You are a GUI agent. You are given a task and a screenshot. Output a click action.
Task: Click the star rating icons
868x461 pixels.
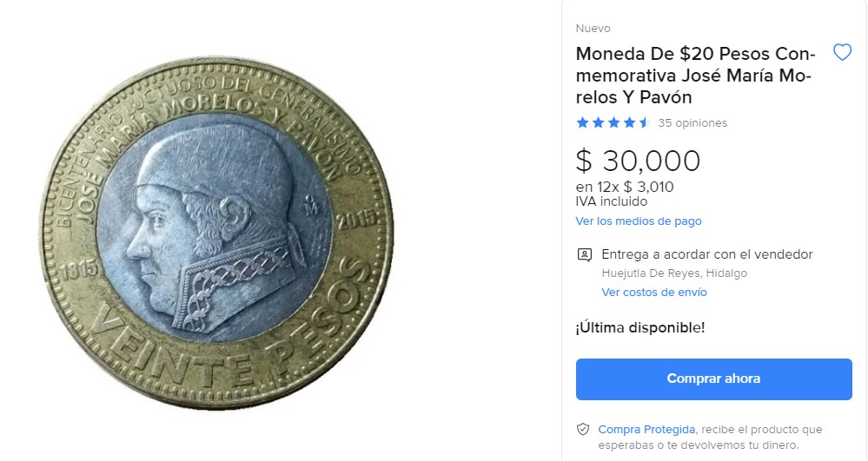pos(613,122)
